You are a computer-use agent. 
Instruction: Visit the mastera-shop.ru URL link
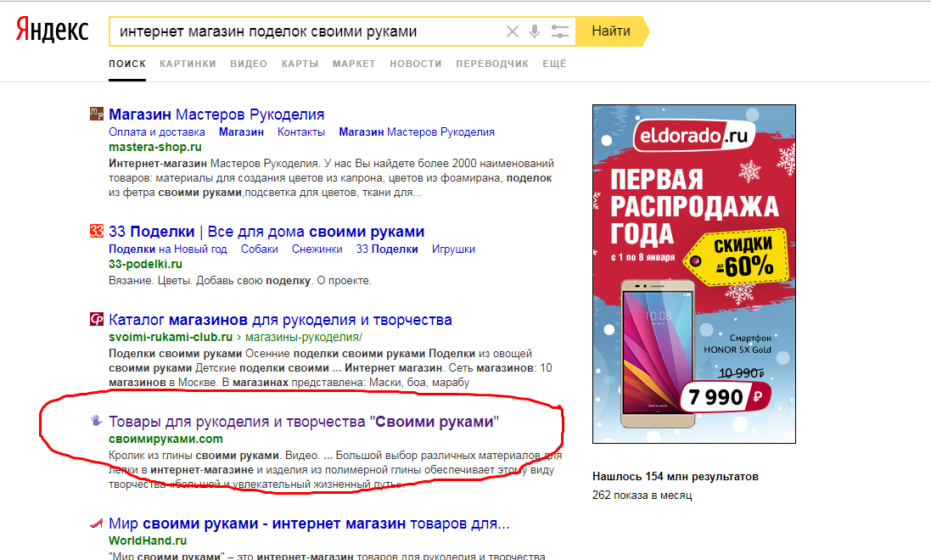[155, 147]
